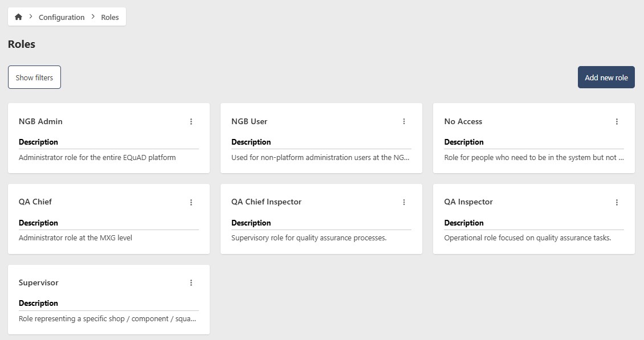Open No Access role kebab menu

click(x=617, y=121)
